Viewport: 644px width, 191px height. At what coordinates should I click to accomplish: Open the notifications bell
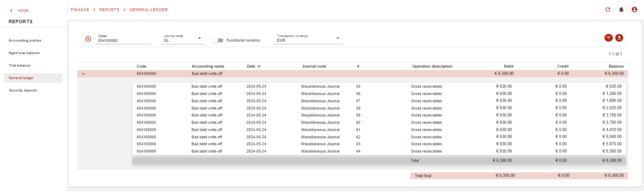(x=621, y=10)
